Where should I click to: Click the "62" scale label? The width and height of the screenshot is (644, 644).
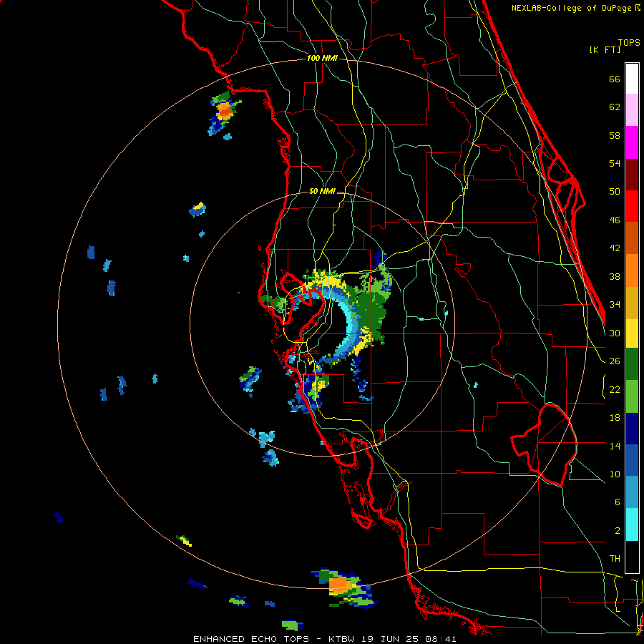tap(615, 107)
